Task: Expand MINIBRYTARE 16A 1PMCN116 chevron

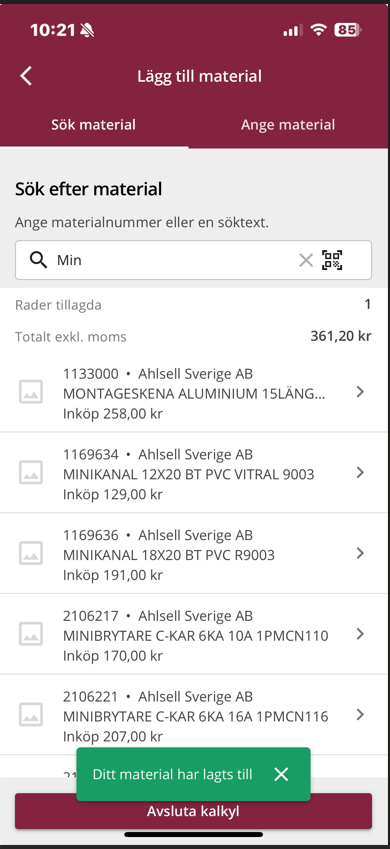Action: 360,714
